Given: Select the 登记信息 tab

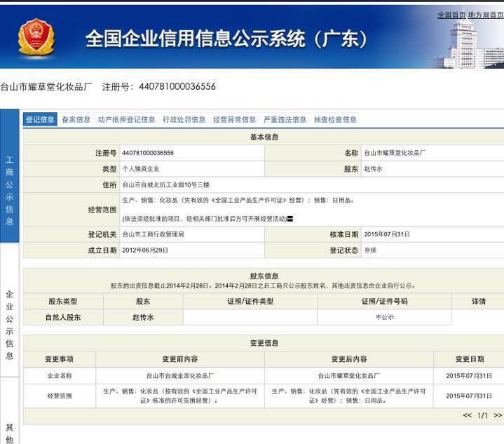Looking at the screenshot, I should pos(40,120).
